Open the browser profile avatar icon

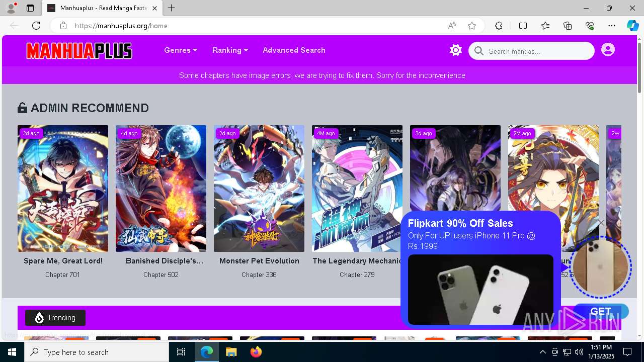(11, 8)
